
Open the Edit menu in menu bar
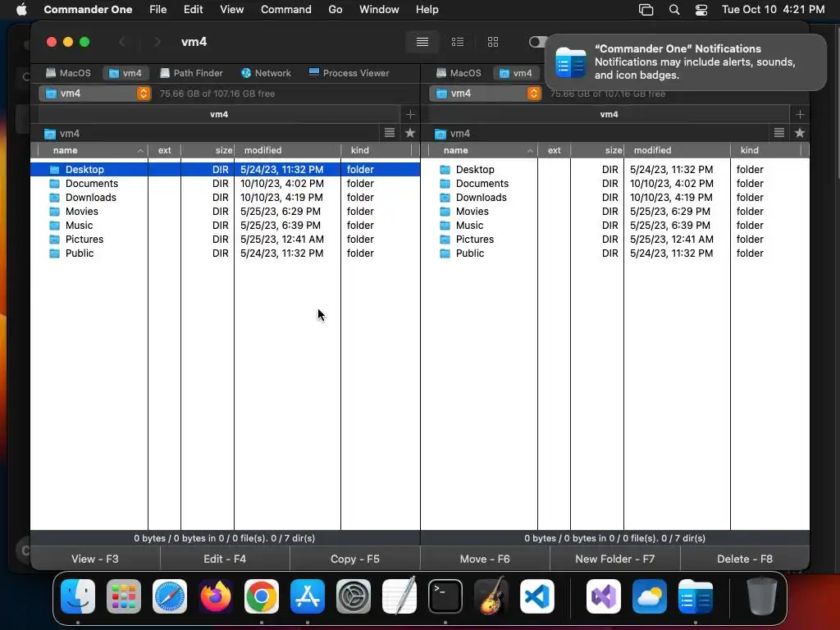coord(193,9)
